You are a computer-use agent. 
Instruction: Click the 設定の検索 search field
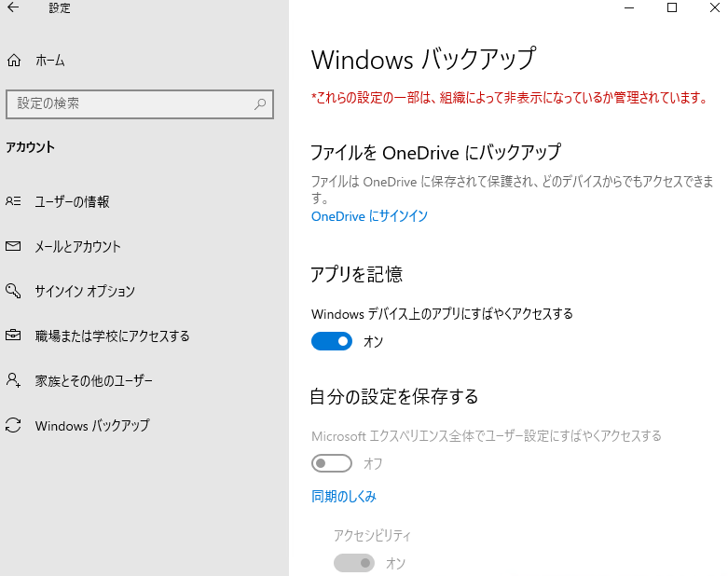pos(129,104)
